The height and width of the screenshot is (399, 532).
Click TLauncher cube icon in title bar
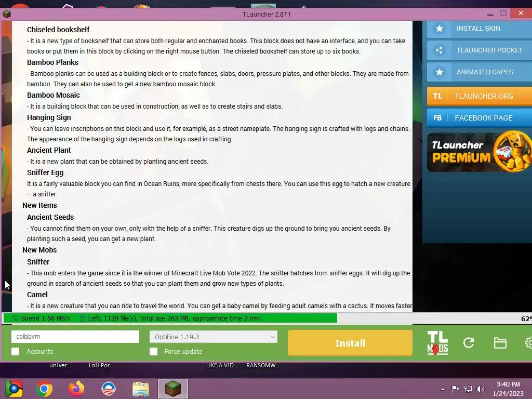tap(6, 14)
